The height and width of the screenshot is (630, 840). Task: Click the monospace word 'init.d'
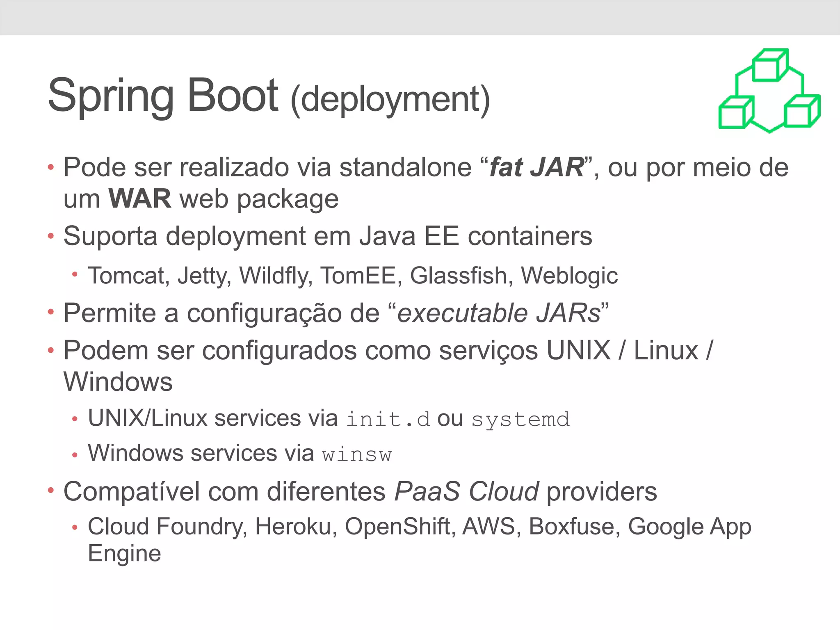388,419
